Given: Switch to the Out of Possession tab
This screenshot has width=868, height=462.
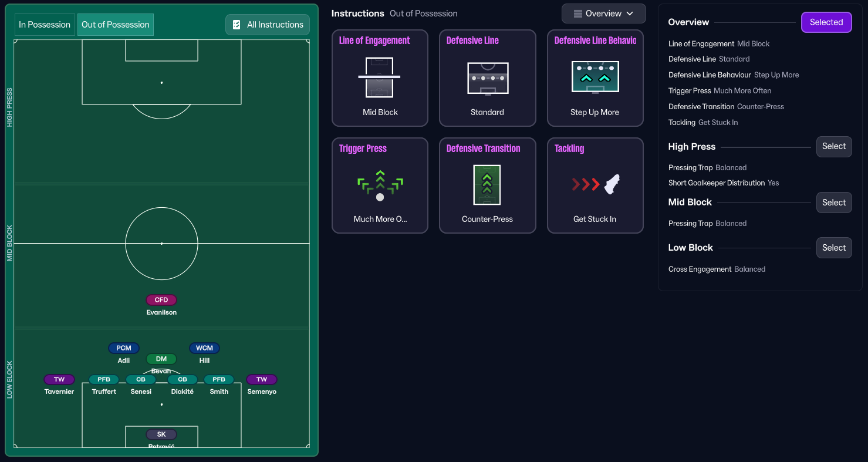Looking at the screenshot, I should (115, 25).
